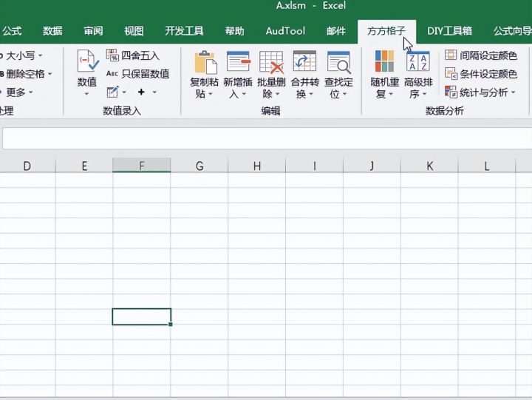Viewport: 532px width, 400px height.
Task: Click the 随机重复 colored grid icon
Action: 384,61
